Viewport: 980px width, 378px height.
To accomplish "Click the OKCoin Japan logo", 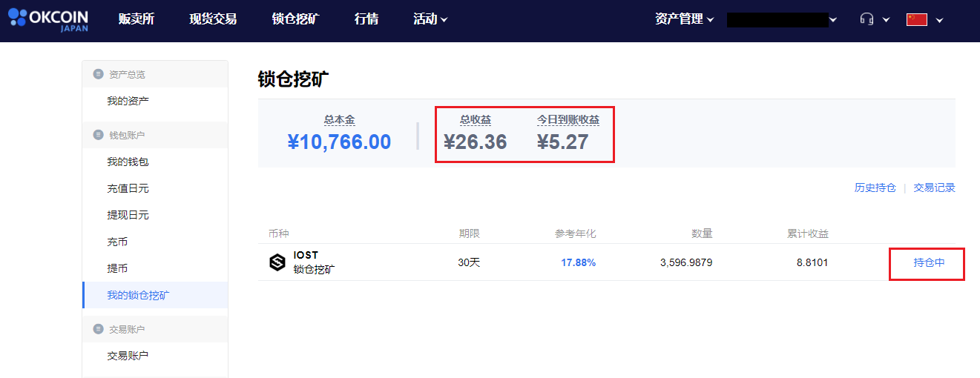I will pos(48,19).
